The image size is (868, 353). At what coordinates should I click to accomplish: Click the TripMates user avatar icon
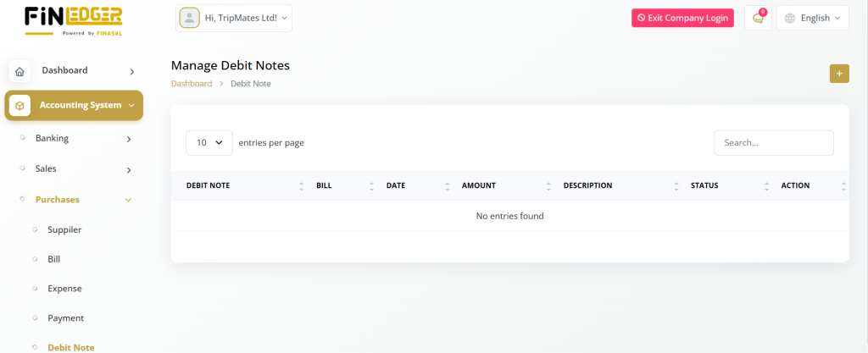point(190,18)
